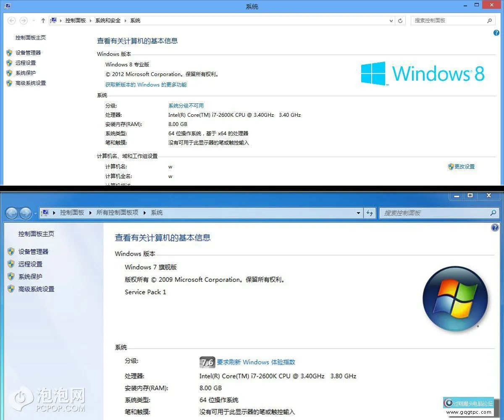Click the 系统分级不可用 link
This screenshot has width=504, height=420.
[x=186, y=106]
